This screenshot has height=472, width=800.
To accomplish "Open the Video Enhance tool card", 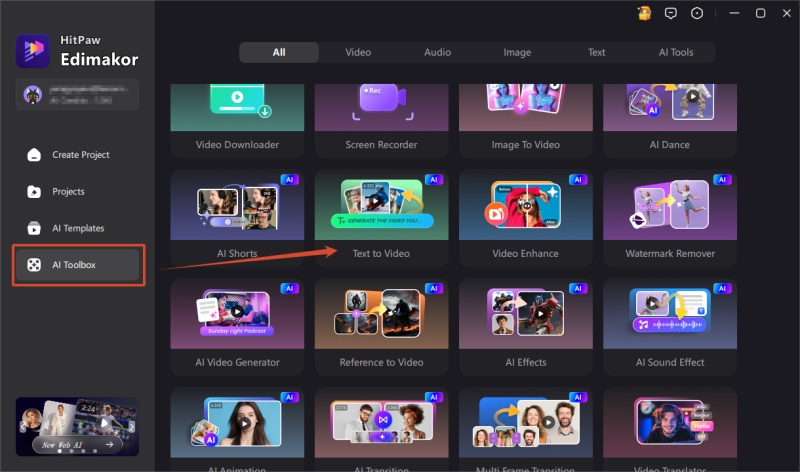I will [526, 218].
